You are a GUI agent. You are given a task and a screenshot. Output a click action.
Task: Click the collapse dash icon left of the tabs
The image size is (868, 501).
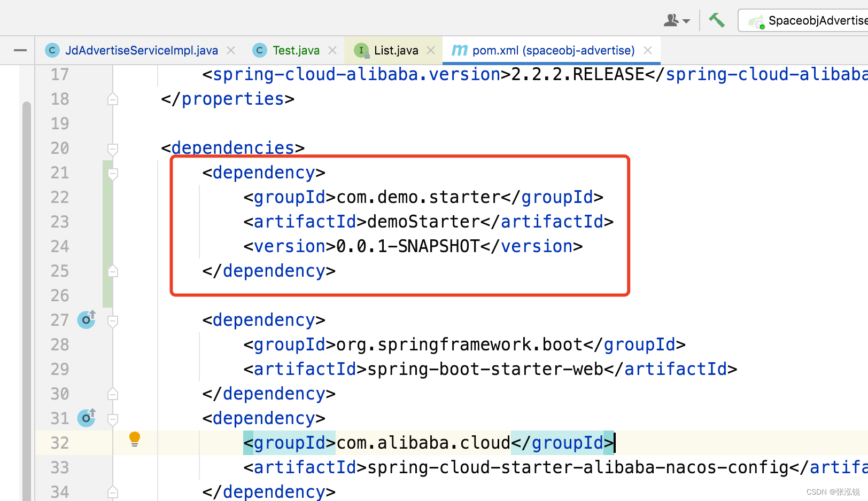click(x=20, y=50)
